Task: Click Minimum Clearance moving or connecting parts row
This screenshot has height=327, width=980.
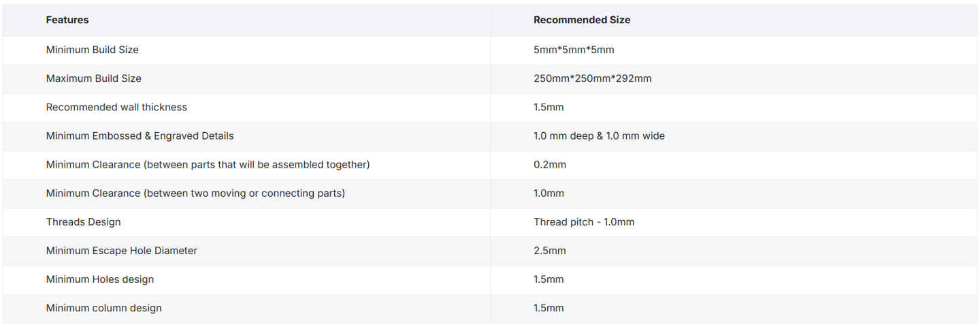Action: point(195,193)
